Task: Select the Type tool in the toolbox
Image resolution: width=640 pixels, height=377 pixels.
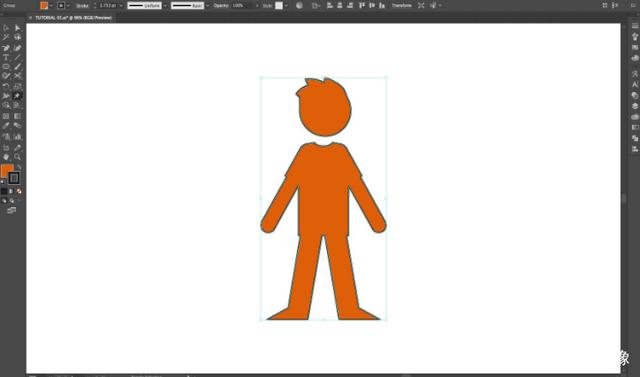Action: pyautogui.click(x=6, y=58)
